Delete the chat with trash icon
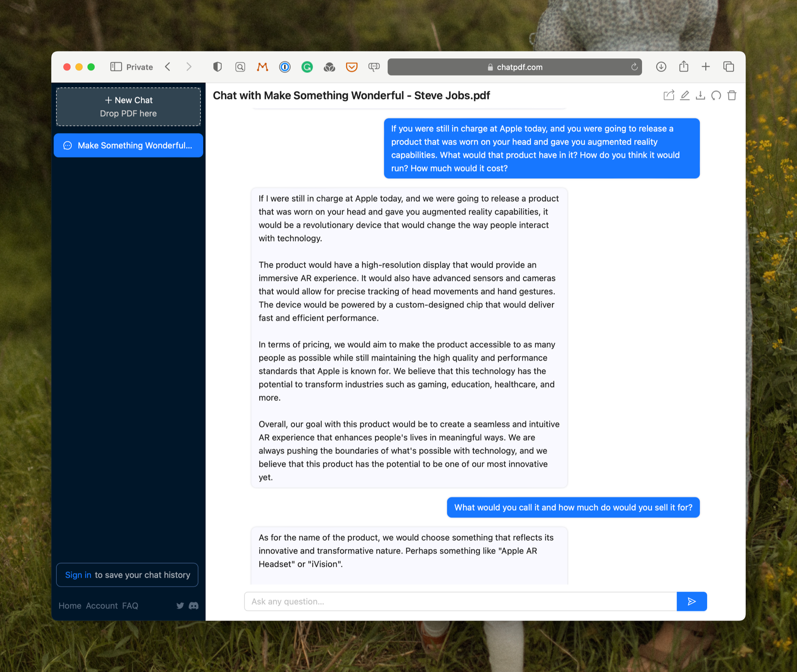797x672 pixels. click(732, 95)
